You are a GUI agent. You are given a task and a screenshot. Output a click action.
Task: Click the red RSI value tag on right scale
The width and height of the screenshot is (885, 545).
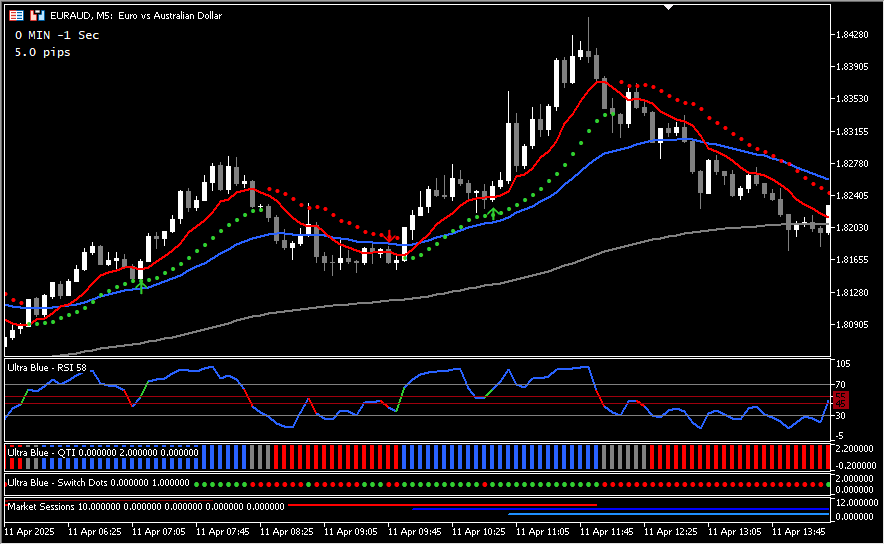(841, 399)
